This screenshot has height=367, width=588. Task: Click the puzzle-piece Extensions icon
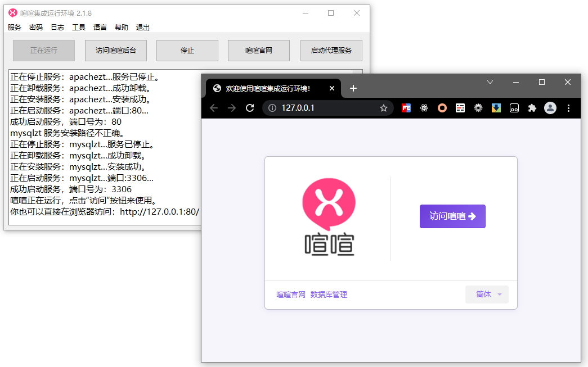pyautogui.click(x=532, y=108)
